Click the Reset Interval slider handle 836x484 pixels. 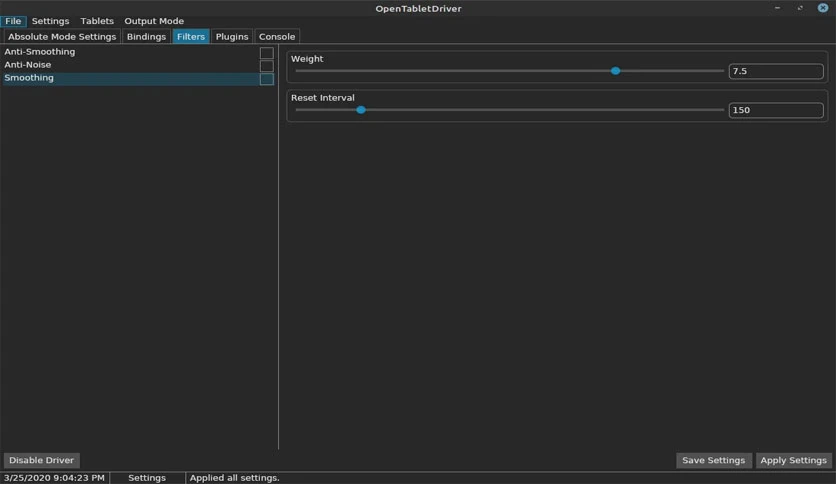361,110
